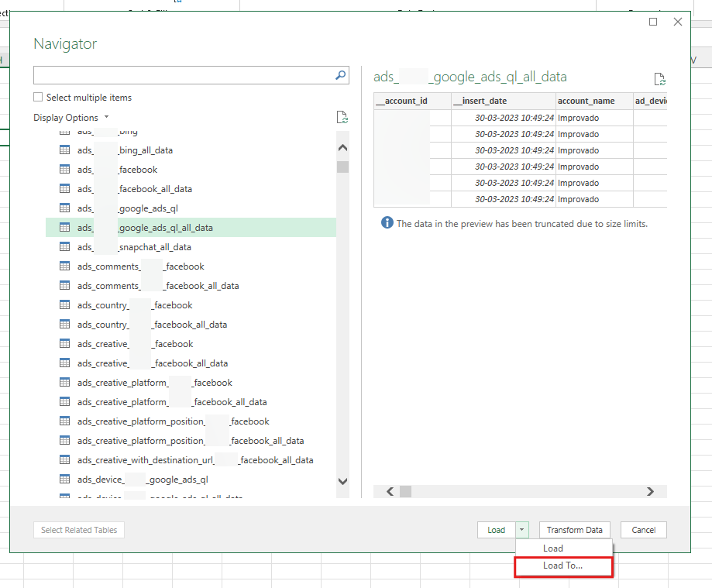Click the refresh preview icon above the data table

click(x=660, y=79)
